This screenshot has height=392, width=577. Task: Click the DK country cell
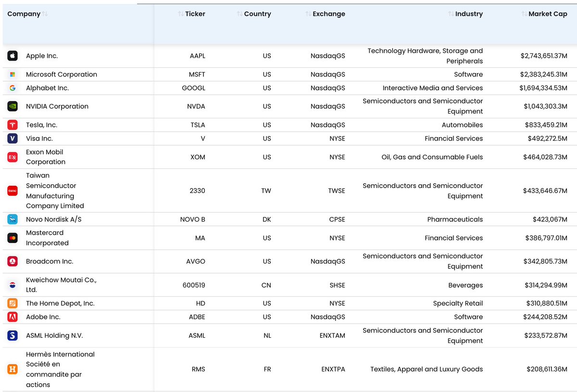coord(267,219)
